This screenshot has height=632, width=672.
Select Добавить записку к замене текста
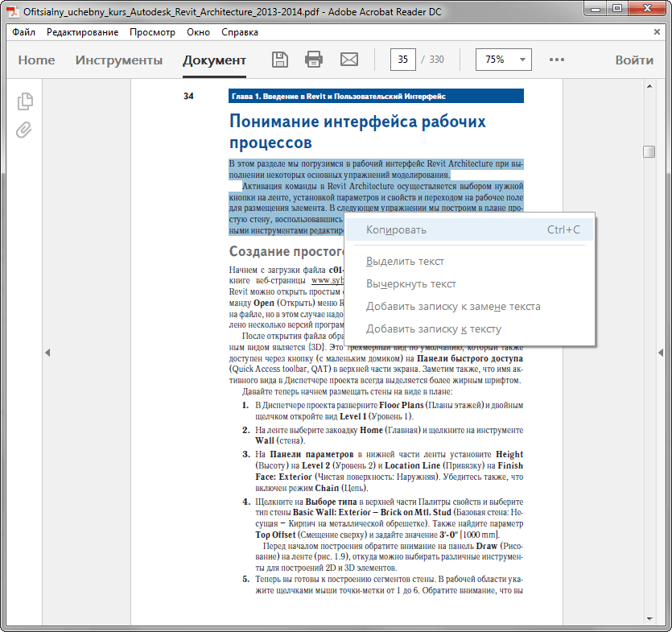469,306
